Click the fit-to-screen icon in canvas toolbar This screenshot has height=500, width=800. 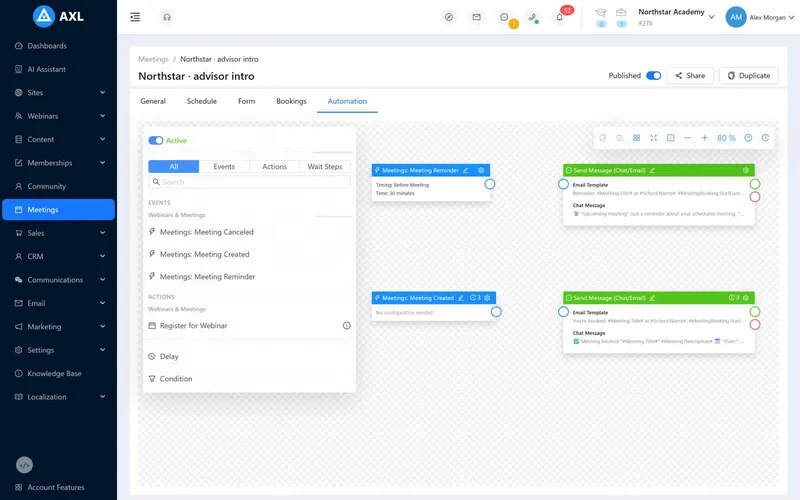click(654, 138)
